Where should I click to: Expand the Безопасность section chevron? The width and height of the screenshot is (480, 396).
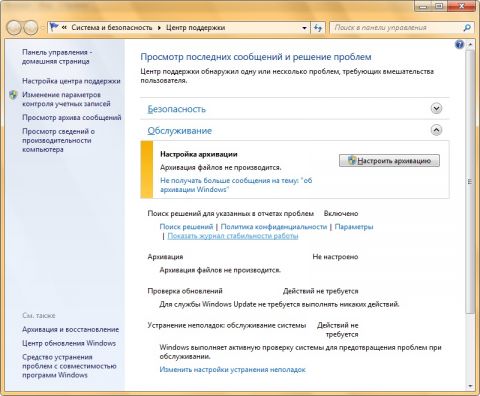[x=436, y=108]
